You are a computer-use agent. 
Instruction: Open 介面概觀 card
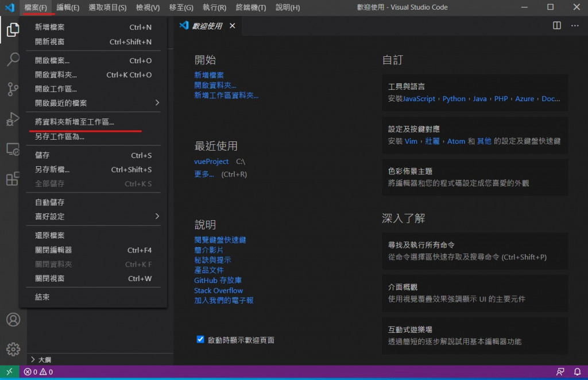point(475,293)
